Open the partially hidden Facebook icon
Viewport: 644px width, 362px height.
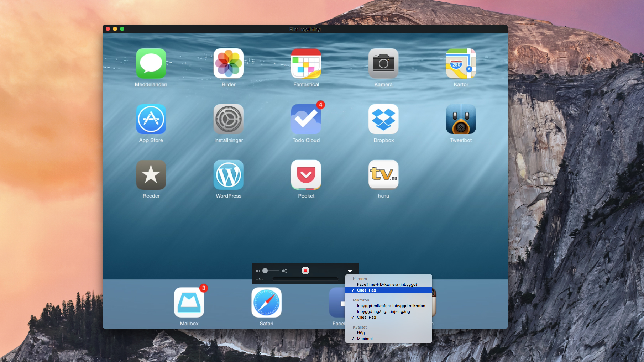(337, 303)
